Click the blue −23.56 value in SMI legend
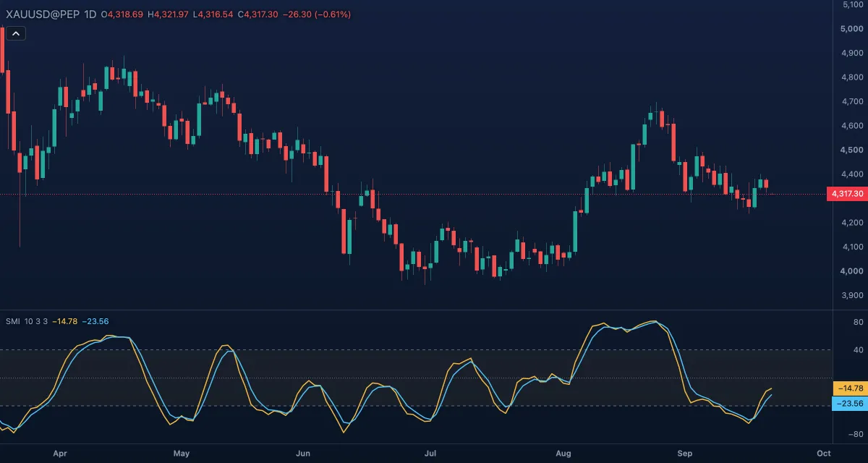The width and height of the screenshot is (868, 463). click(95, 321)
